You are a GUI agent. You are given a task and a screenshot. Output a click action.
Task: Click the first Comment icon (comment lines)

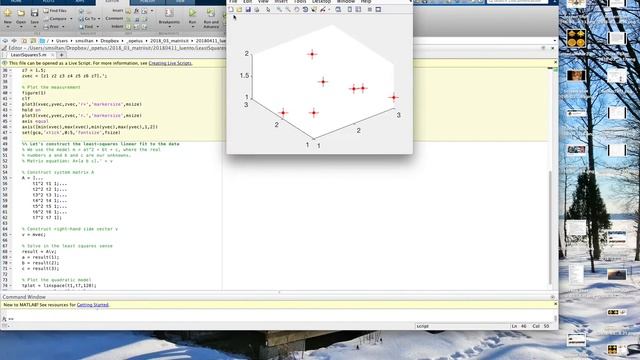tap(128, 19)
